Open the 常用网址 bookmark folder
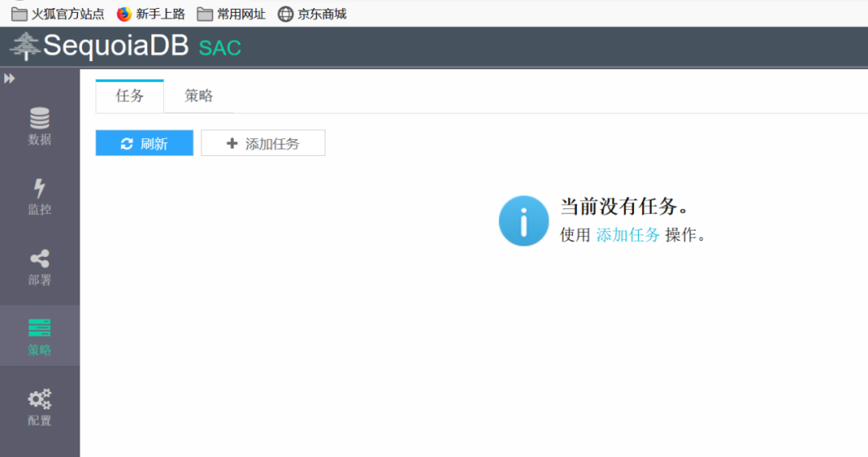 tap(231, 14)
